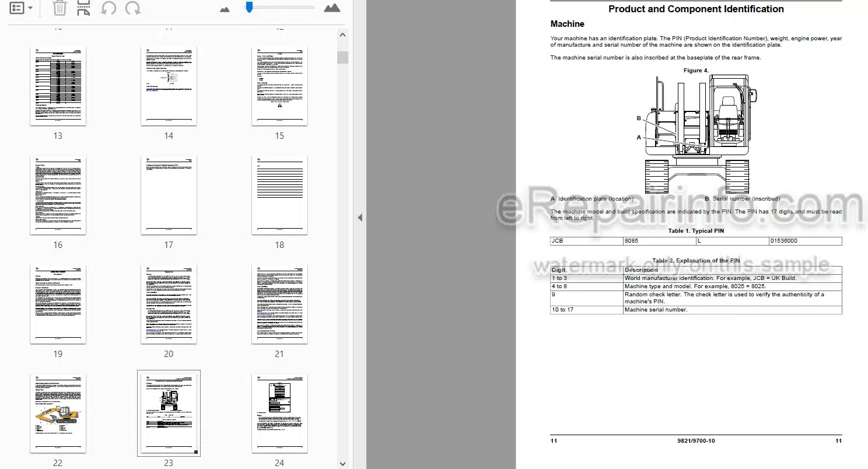Click label 'B' on the excavator figure
Screen dimensions: 868x469
tap(639, 118)
